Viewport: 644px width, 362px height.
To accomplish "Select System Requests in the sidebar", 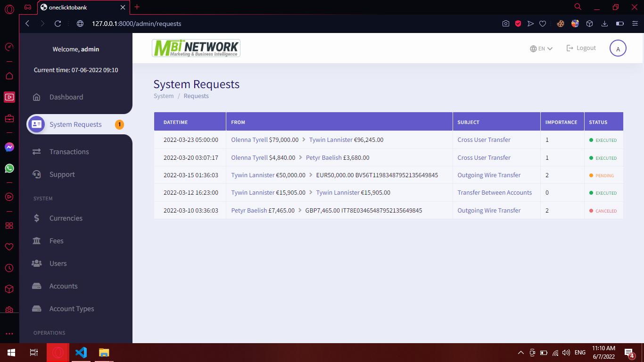I will (x=75, y=124).
